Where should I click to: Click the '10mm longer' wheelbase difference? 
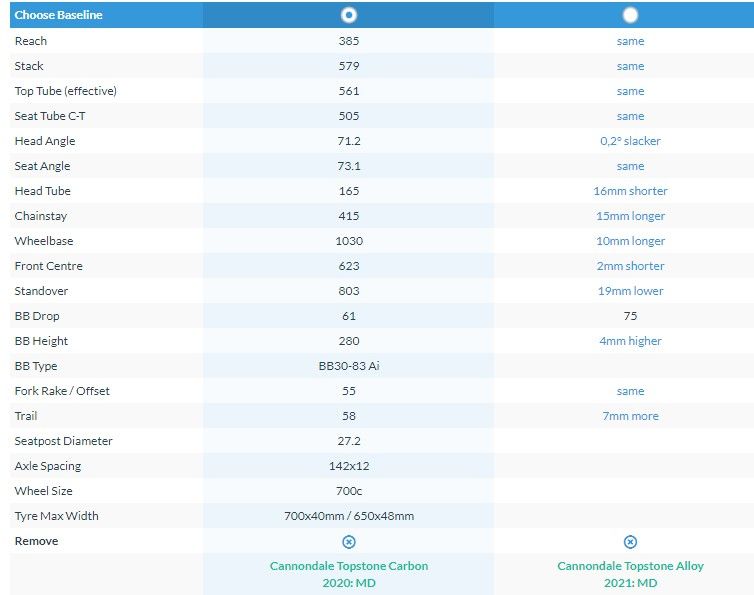tap(630, 241)
